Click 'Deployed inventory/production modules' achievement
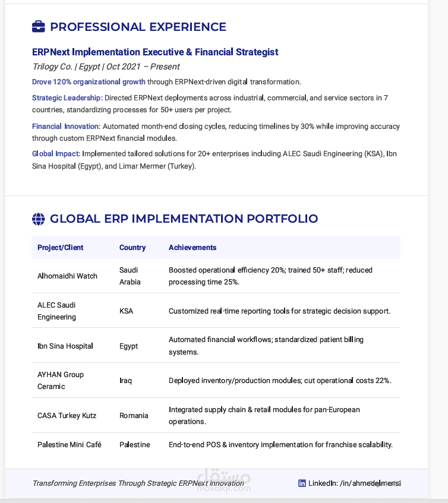The image size is (448, 503). pyautogui.click(x=280, y=381)
